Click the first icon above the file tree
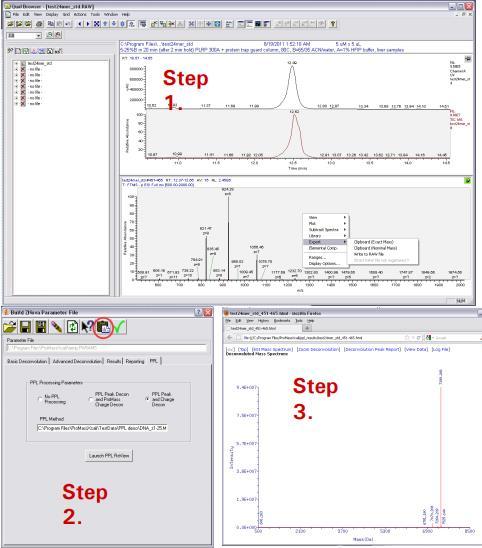482x548 pixels. [10, 51]
